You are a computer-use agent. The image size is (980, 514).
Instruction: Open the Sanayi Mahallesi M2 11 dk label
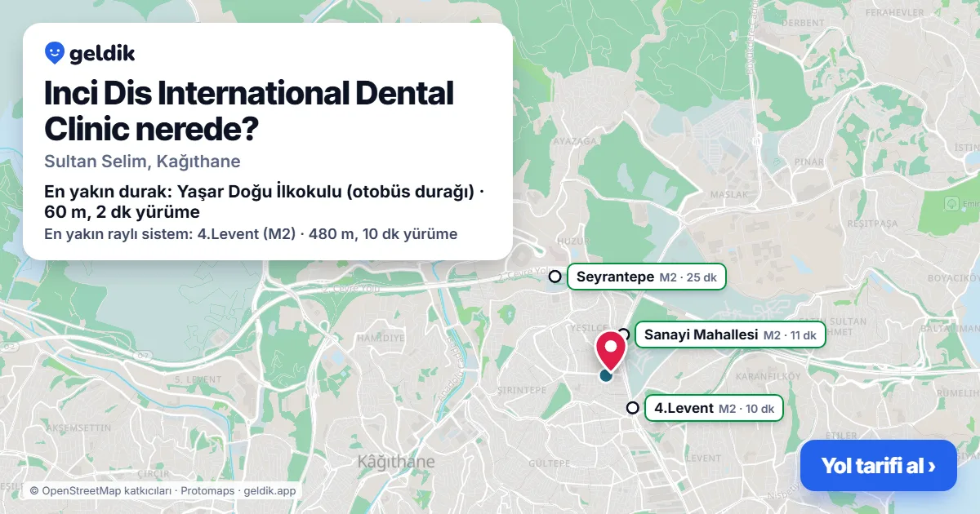(730, 335)
